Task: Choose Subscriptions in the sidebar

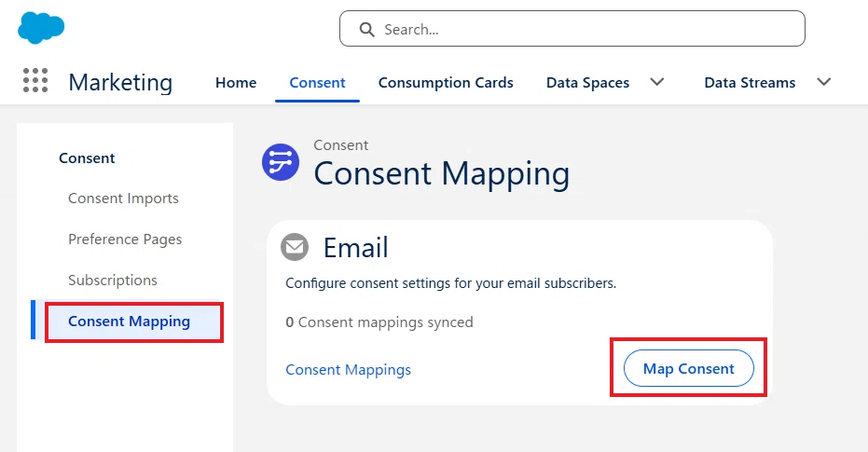Action: point(113,280)
